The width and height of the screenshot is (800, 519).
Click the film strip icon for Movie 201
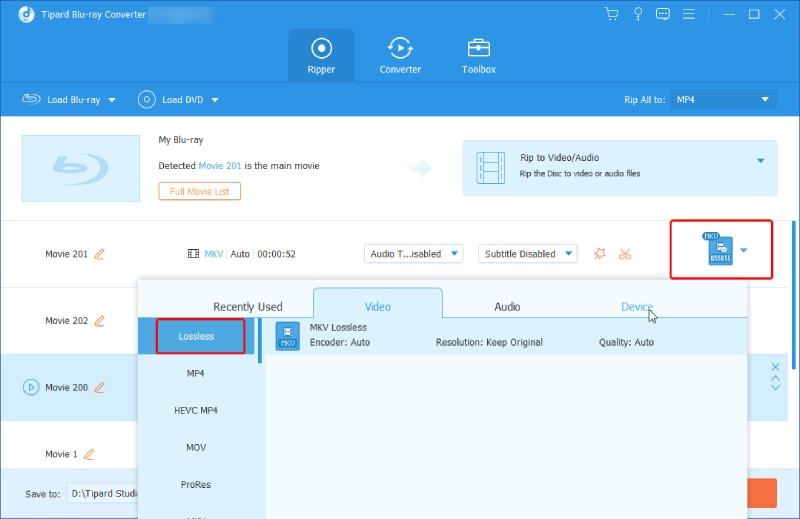pyautogui.click(x=193, y=254)
